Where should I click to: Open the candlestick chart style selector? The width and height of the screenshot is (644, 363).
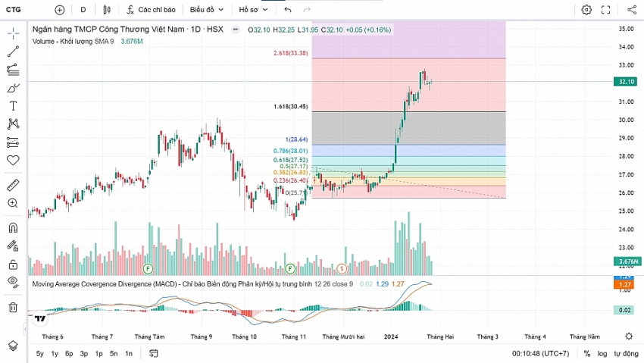pos(107,9)
